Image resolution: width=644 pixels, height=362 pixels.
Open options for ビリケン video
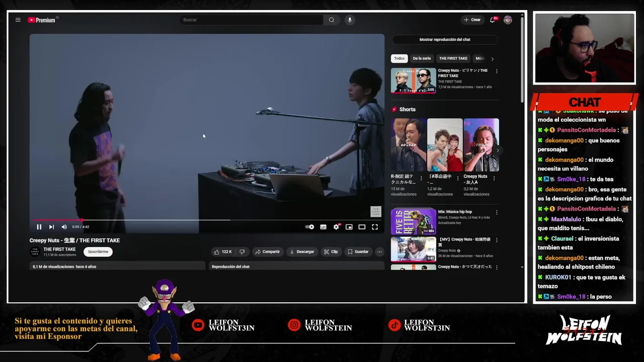(x=497, y=71)
